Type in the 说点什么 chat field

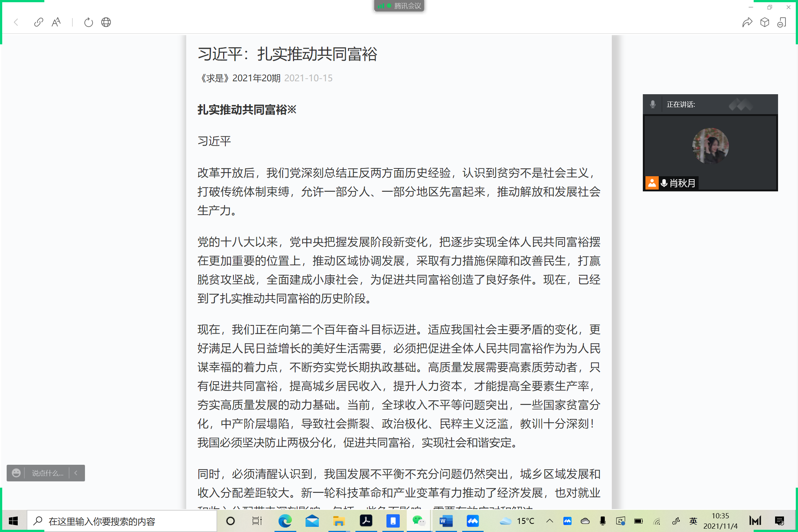point(47,473)
